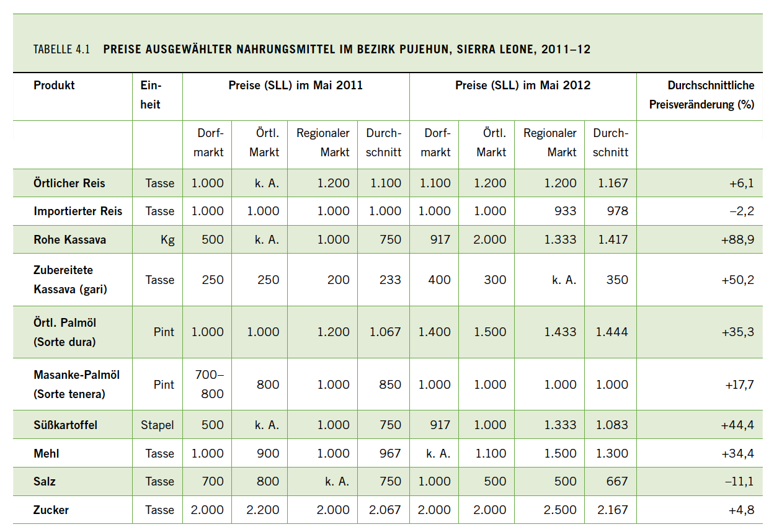Click the "933" regional market price
The height and width of the screenshot is (532, 774).
point(565,211)
